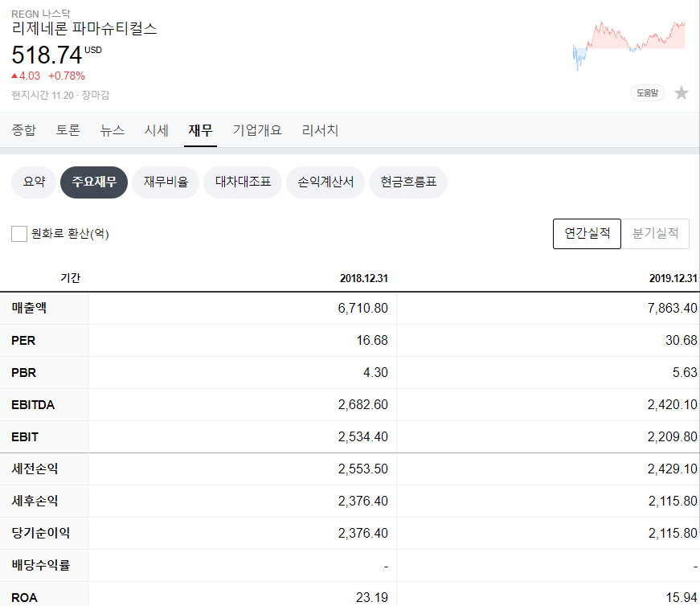
Task: Select the 연간실적 annual toggle
Action: tap(587, 234)
